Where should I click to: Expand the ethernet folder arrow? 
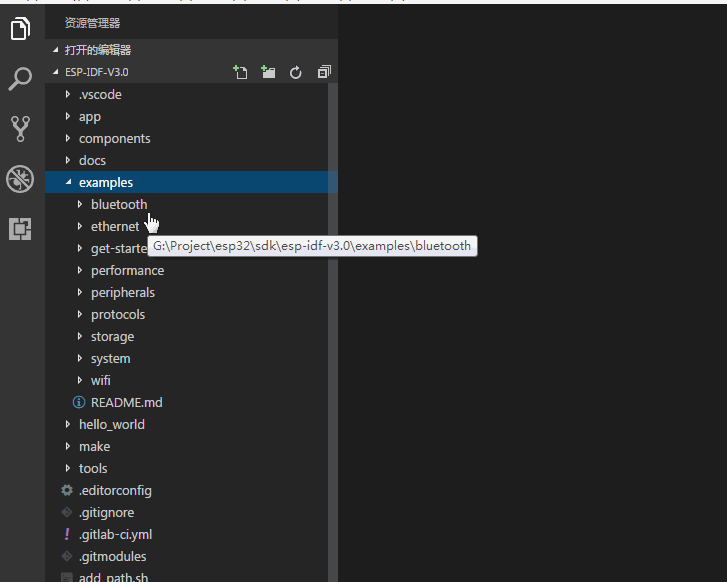coord(80,226)
